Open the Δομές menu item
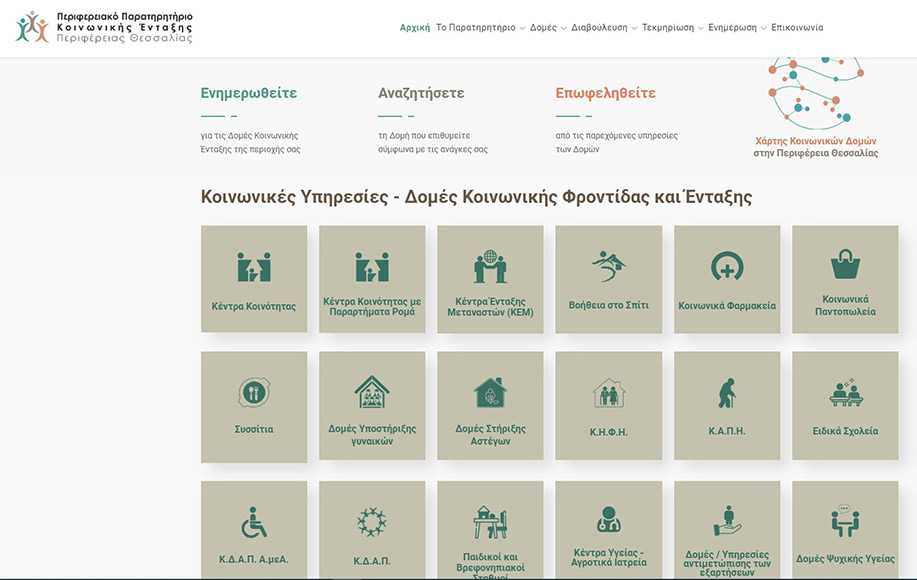This screenshot has height=580, width=917. coord(543,27)
